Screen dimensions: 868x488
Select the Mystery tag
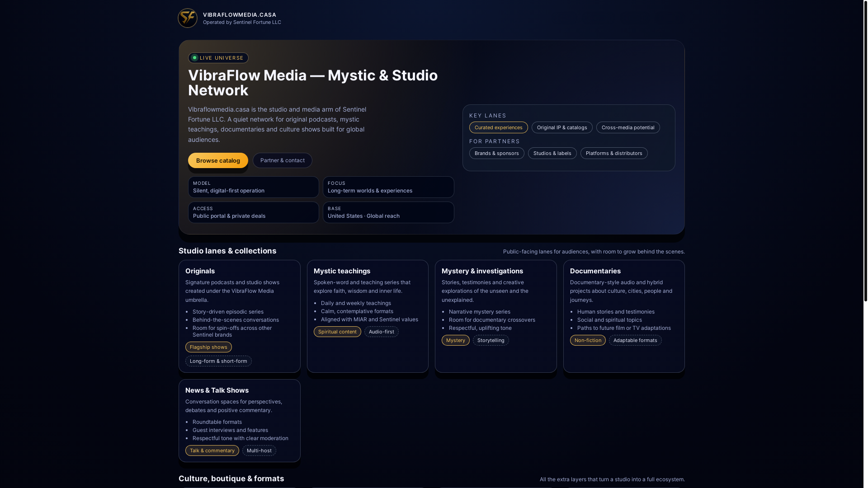click(x=456, y=340)
